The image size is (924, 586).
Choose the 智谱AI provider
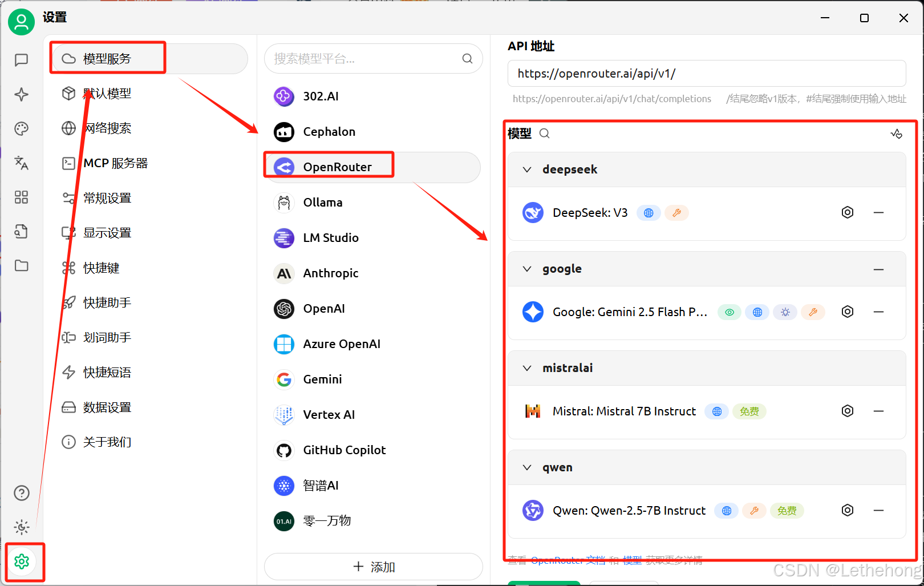click(374, 486)
